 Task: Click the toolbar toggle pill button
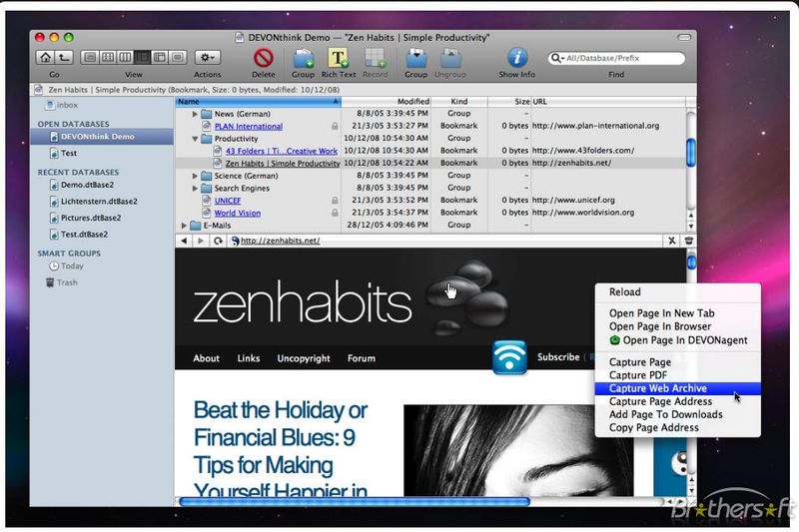[684, 38]
